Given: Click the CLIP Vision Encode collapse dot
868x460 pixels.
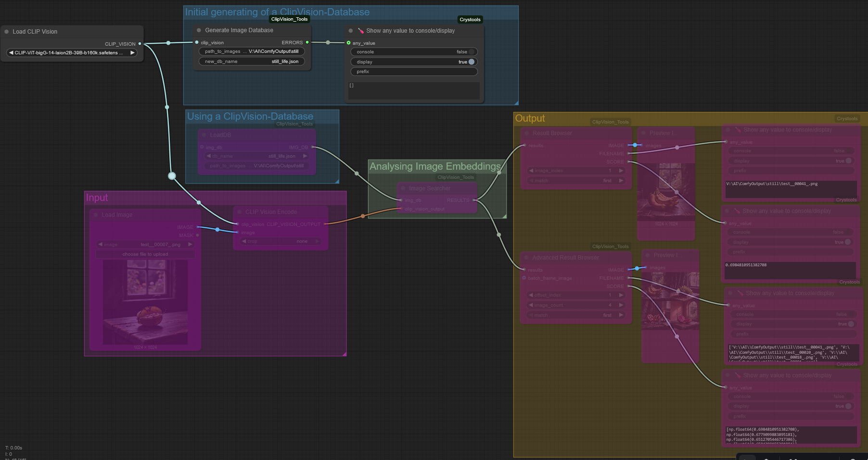Looking at the screenshot, I should [240, 212].
